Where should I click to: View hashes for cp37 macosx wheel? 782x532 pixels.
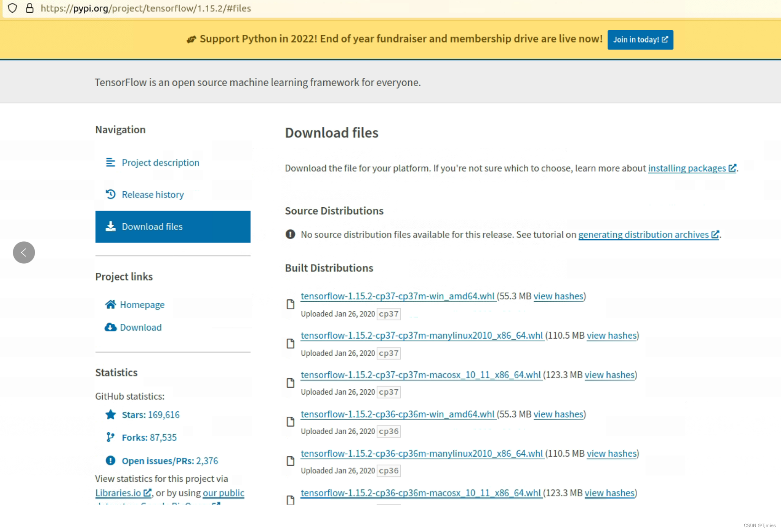click(x=610, y=375)
